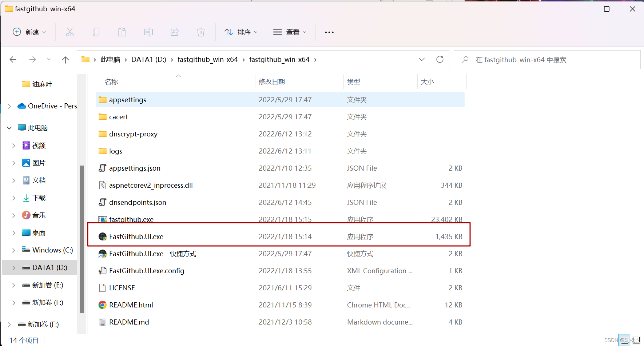Click 此电脑 breadcrumb in address bar

110,59
